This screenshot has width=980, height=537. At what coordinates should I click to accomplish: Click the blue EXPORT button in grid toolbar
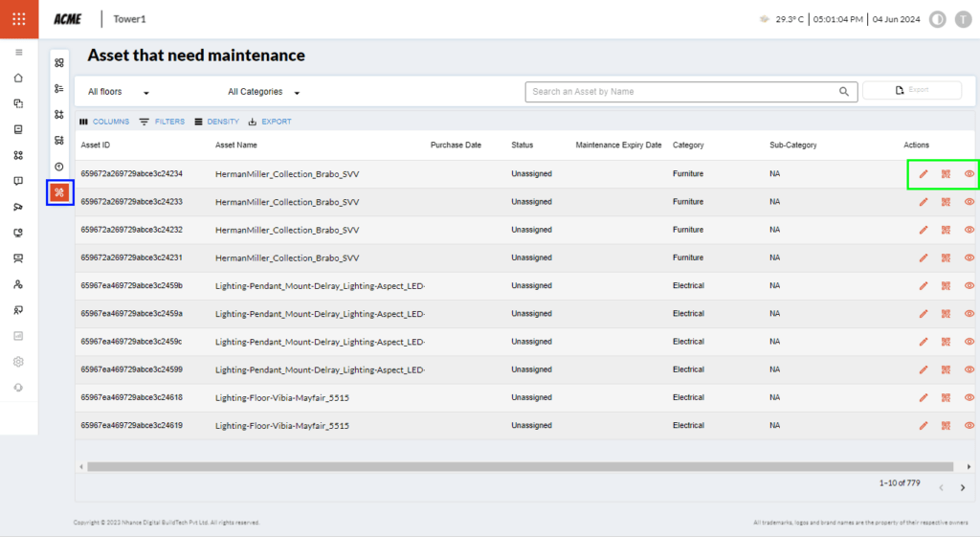coord(270,122)
